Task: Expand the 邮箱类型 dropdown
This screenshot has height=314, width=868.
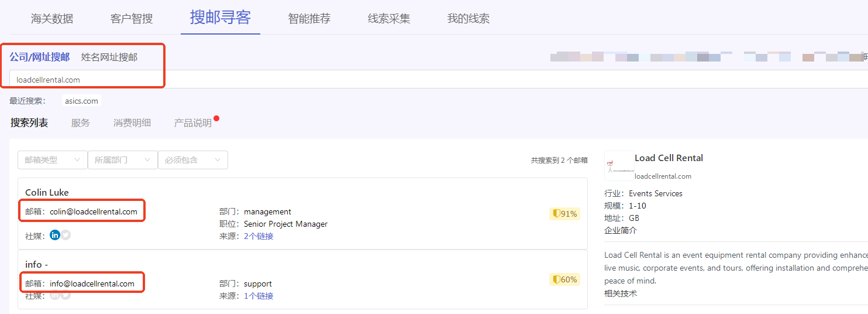Action: (53, 160)
